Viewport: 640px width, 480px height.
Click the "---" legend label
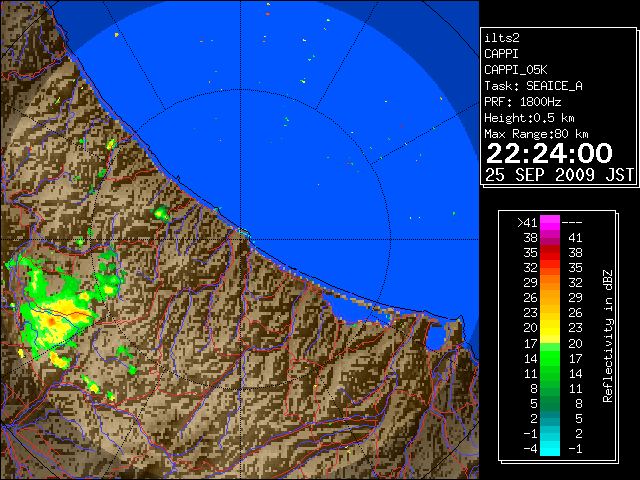(x=572, y=223)
